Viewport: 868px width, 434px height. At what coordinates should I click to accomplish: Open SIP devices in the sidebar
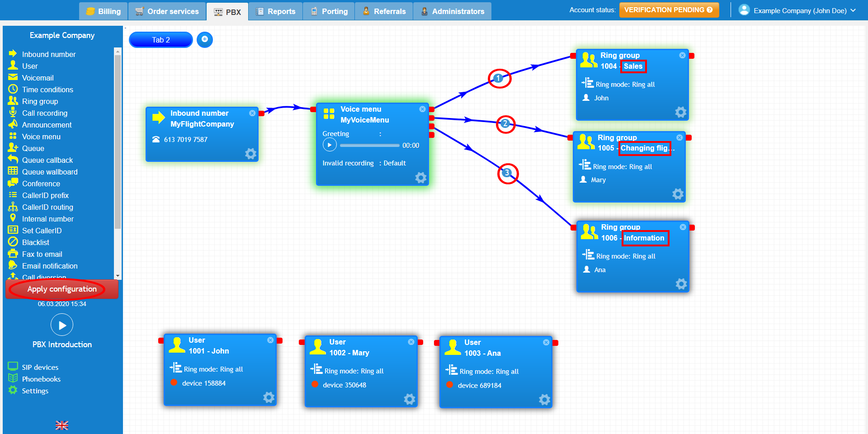click(x=33, y=367)
